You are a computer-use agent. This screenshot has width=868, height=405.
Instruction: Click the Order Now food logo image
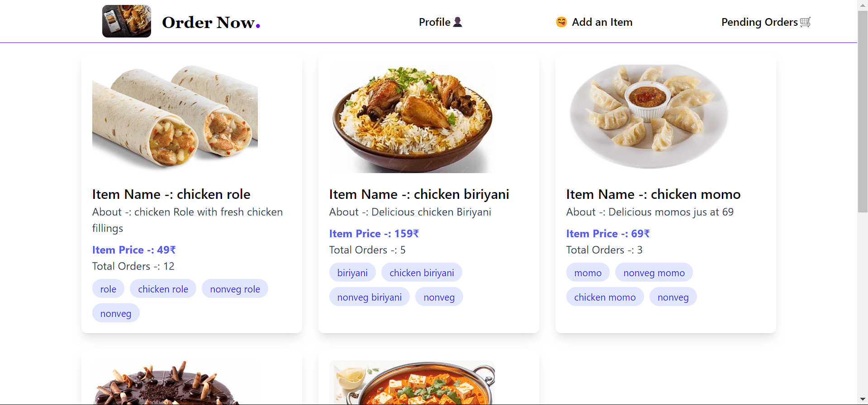[x=127, y=21]
